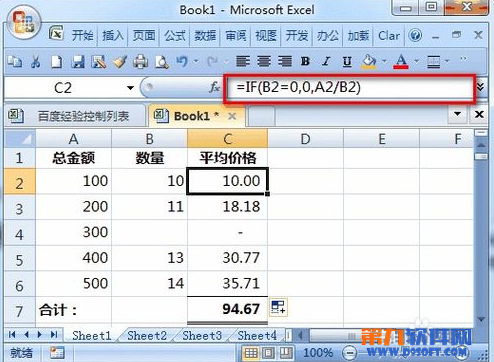
Task: Open the 审阅 ribbon tab
Action: [236, 35]
